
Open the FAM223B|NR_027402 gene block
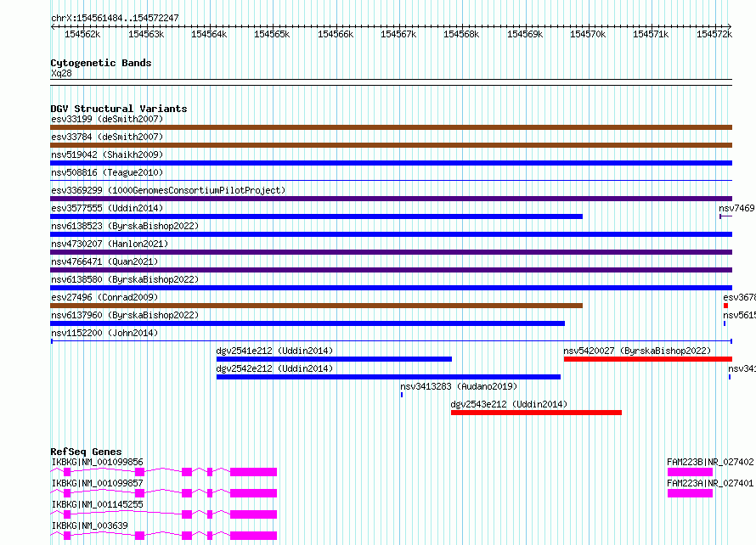pos(690,472)
